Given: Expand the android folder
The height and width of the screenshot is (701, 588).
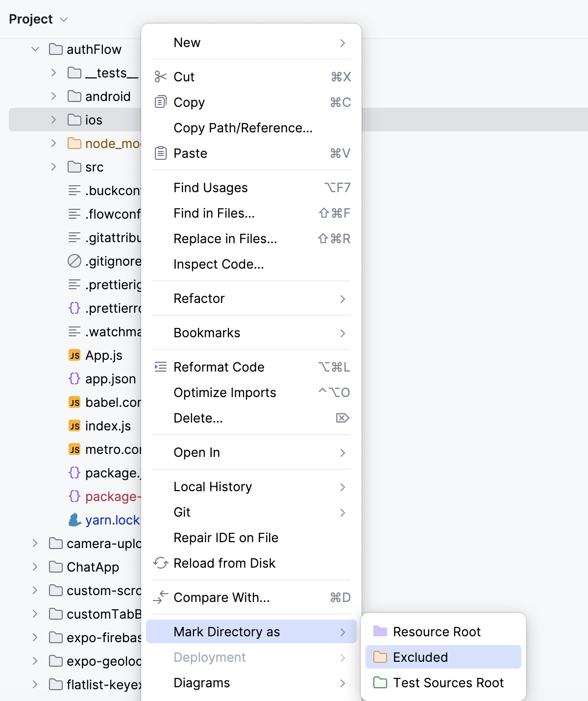Looking at the screenshot, I should pyautogui.click(x=53, y=96).
